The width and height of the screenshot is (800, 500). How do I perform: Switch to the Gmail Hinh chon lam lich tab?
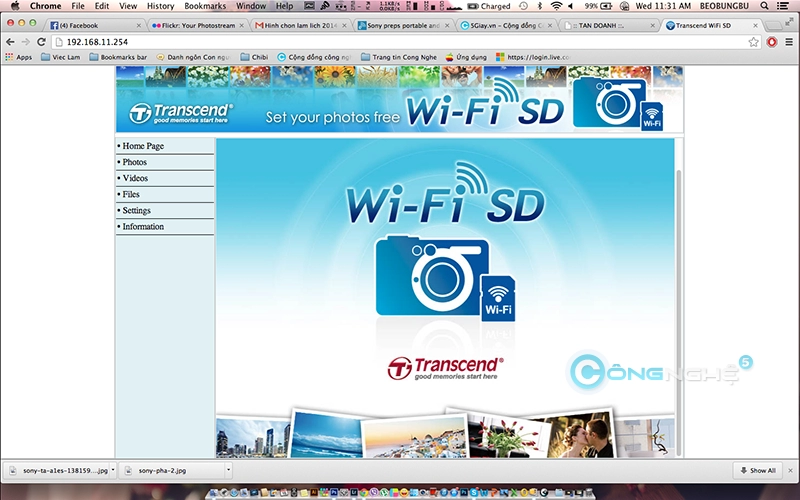(x=300, y=25)
